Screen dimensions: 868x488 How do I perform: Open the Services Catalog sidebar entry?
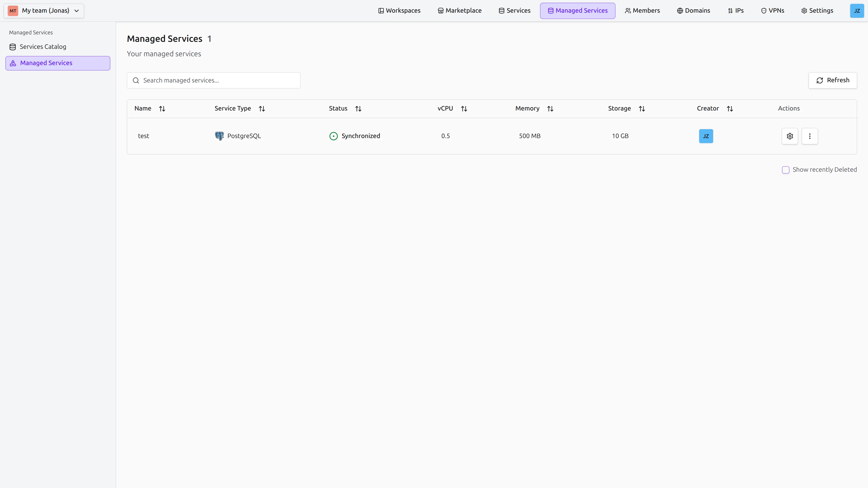tap(43, 47)
